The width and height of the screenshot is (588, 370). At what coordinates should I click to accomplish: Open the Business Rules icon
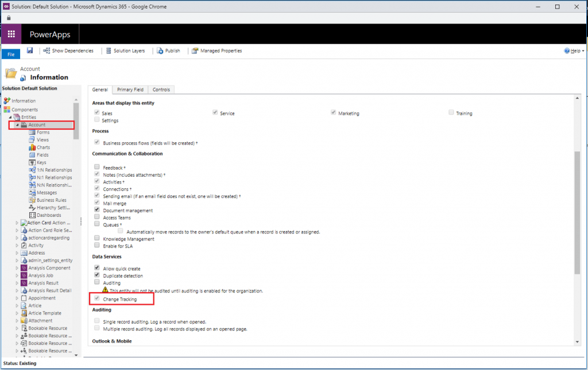(x=32, y=200)
